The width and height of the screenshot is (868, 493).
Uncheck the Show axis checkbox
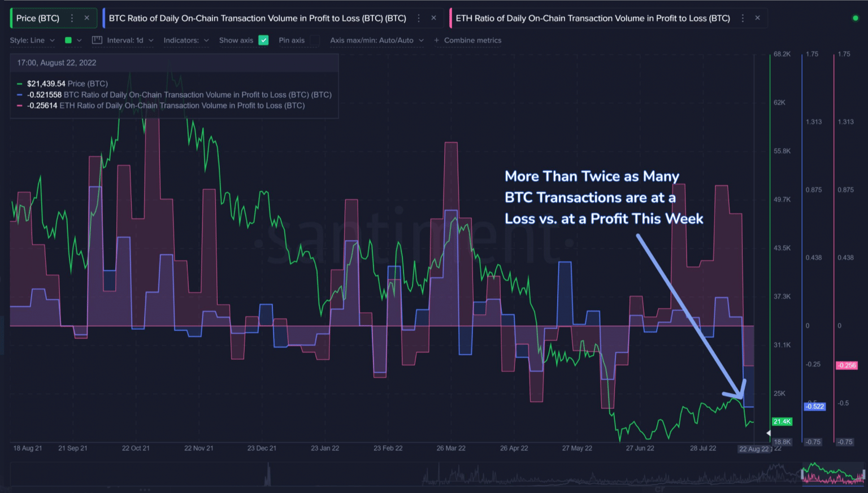263,40
